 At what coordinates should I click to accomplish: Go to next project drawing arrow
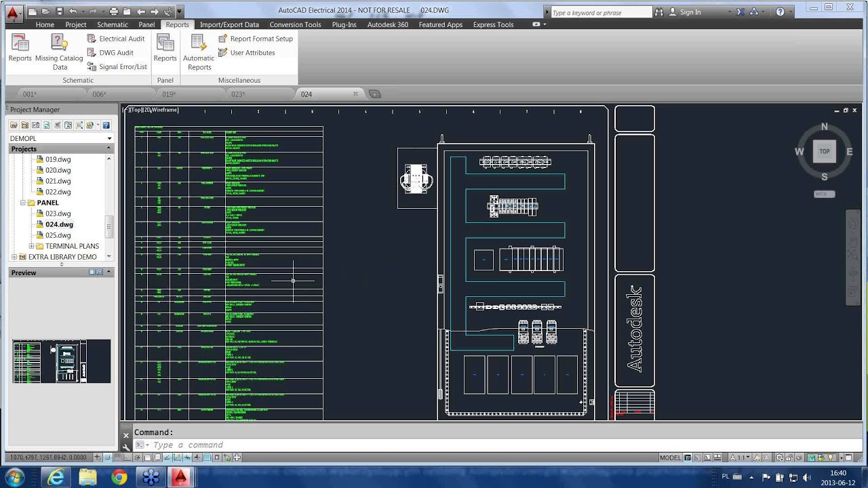pos(155,12)
